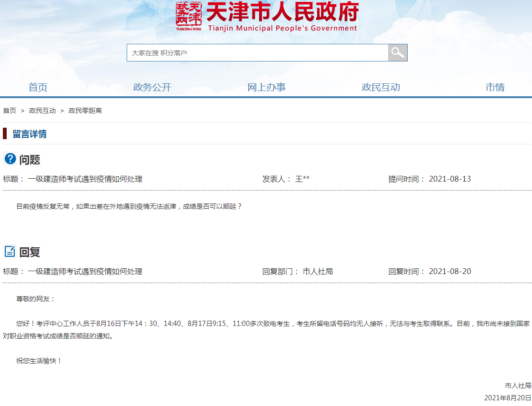Click the site title 天津市人民政府
Image resolution: width=532 pixels, height=406 pixels.
(x=283, y=16)
